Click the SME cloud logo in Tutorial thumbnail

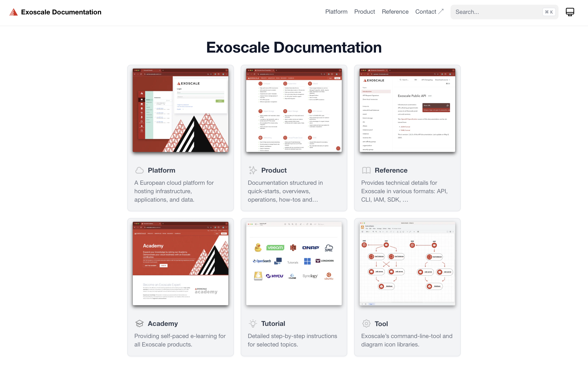[329, 248]
